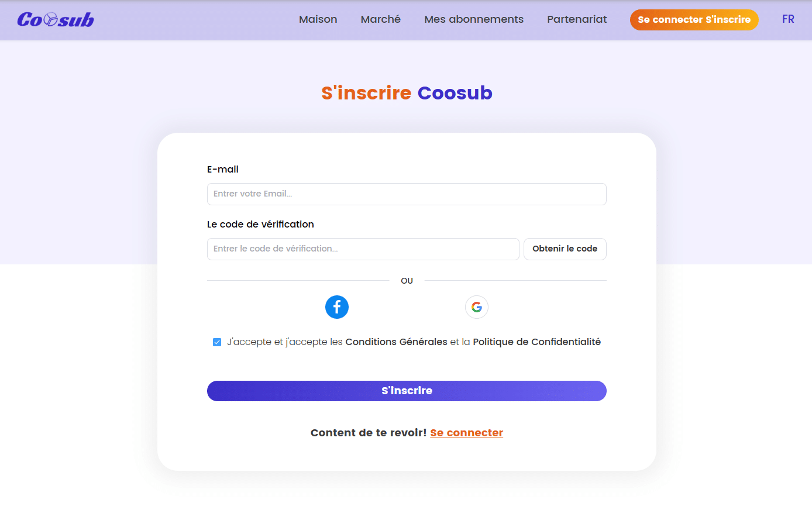The height and width of the screenshot is (510, 812).
Task: Submit with the purple S'inscrire button
Action: tap(407, 391)
